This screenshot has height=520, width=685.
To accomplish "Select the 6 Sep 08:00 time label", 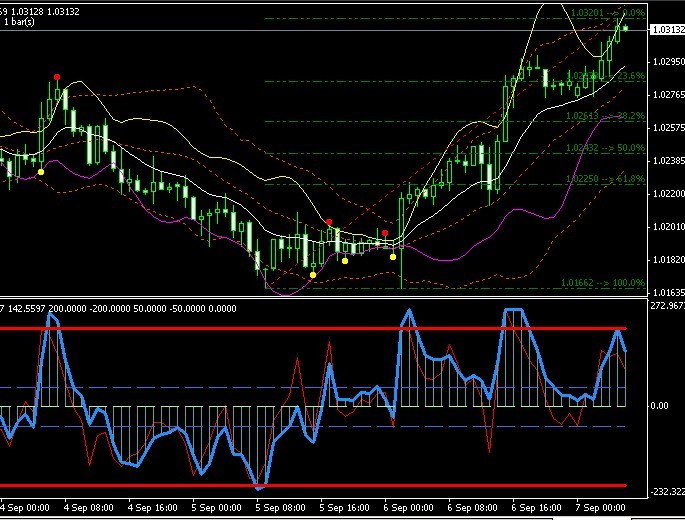I will pyautogui.click(x=472, y=508).
